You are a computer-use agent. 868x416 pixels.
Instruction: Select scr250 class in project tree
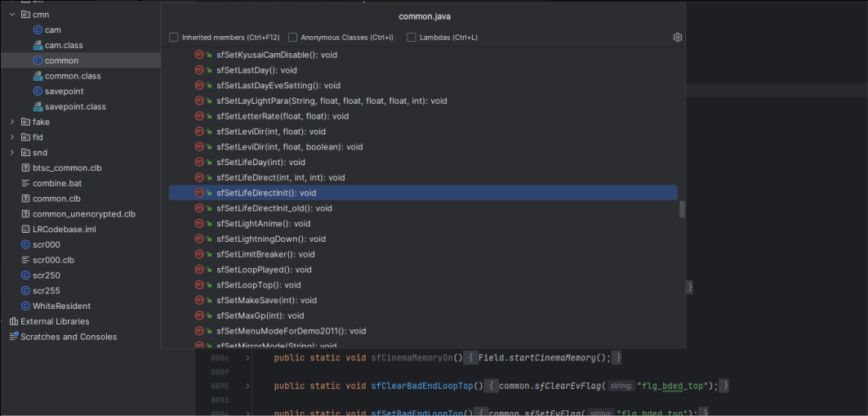[46, 275]
